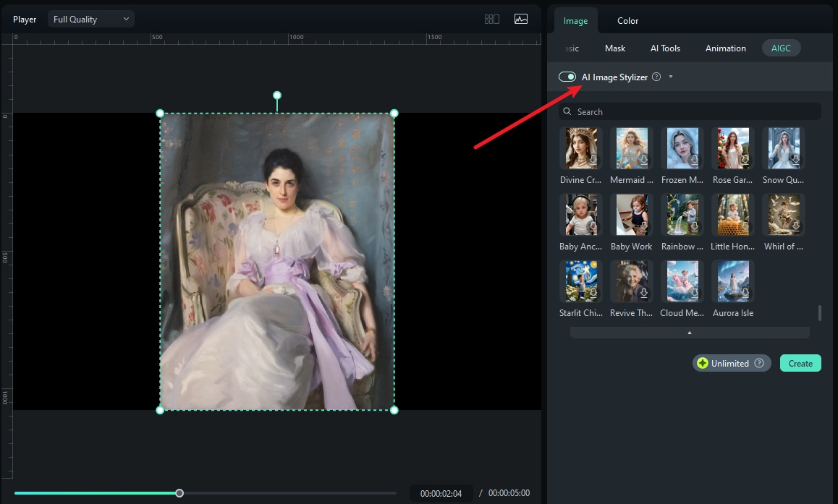838x504 pixels.
Task: Click the search magnifier icon
Action: [x=567, y=111]
